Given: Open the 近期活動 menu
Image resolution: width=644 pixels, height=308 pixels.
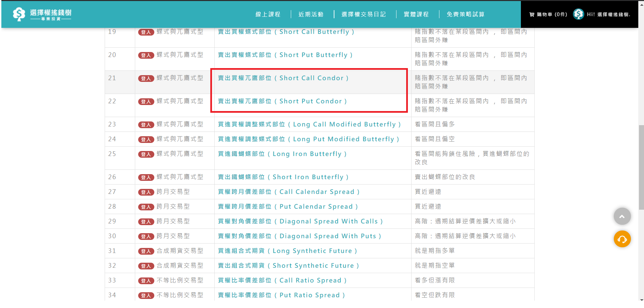Looking at the screenshot, I should pos(311,14).
